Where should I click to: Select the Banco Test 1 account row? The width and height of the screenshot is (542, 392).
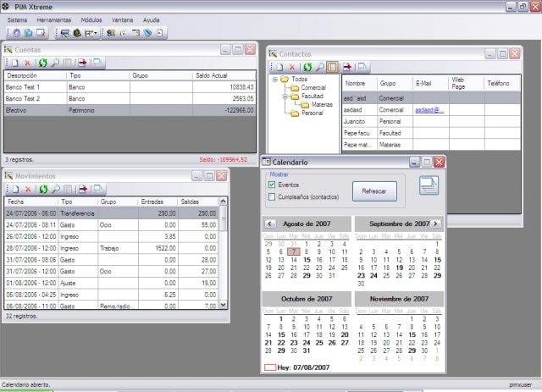tap(130, 87)
